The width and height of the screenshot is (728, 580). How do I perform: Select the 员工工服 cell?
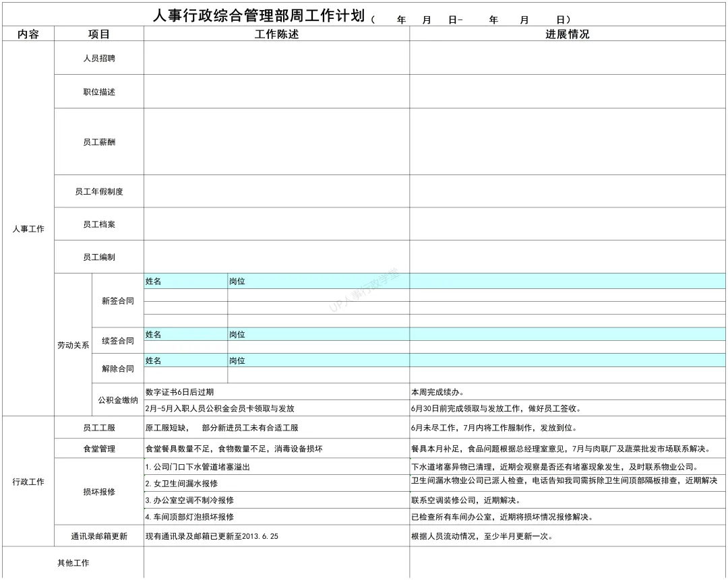[99, 427]
